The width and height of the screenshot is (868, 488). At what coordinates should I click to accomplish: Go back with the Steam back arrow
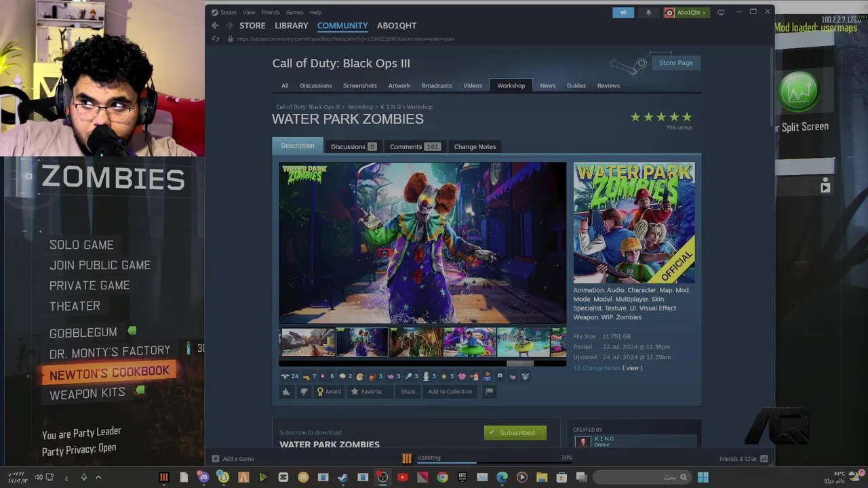tap(215, 26)
